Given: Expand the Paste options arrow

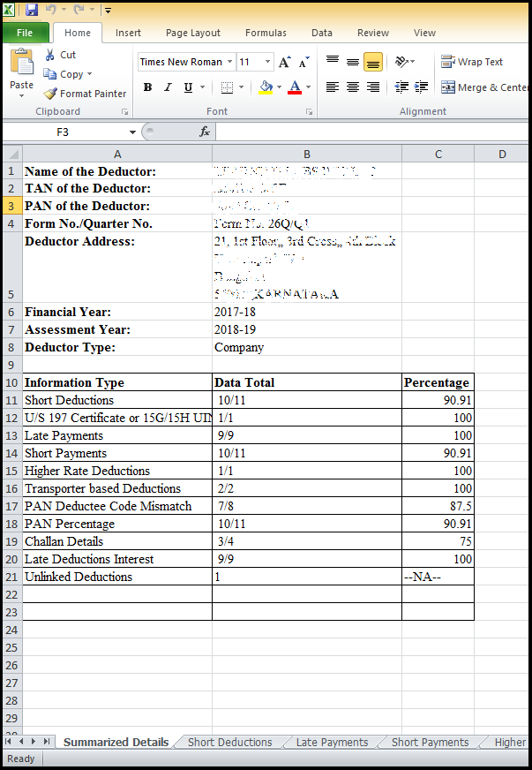Looking at the screenshot, I should (x=21, y=95).
